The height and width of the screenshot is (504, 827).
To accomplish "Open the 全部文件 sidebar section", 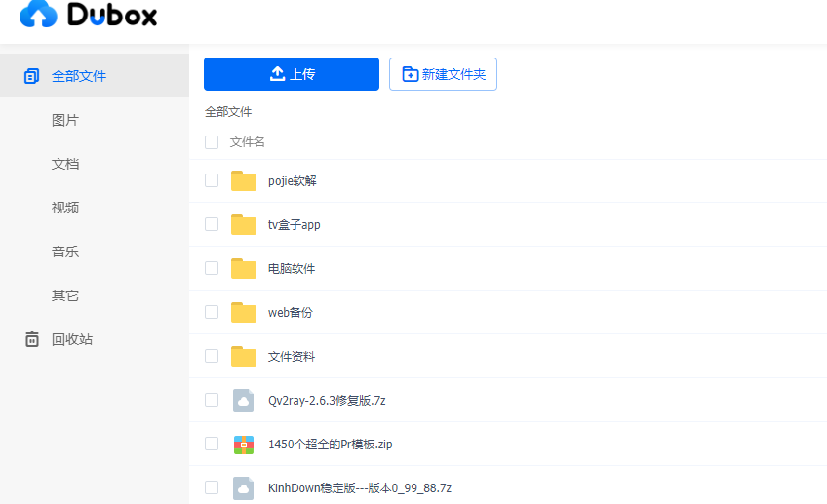I will click(x=95, y=76).
